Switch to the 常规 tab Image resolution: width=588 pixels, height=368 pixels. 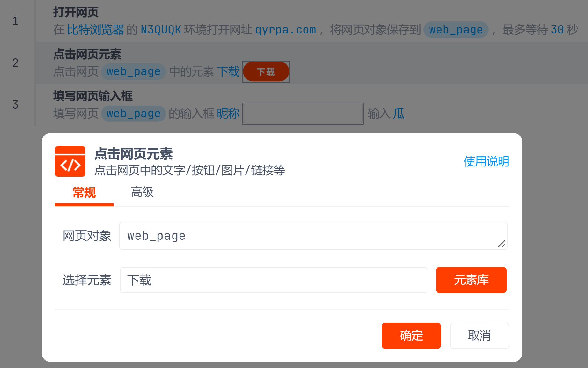(x=84, y=193)
